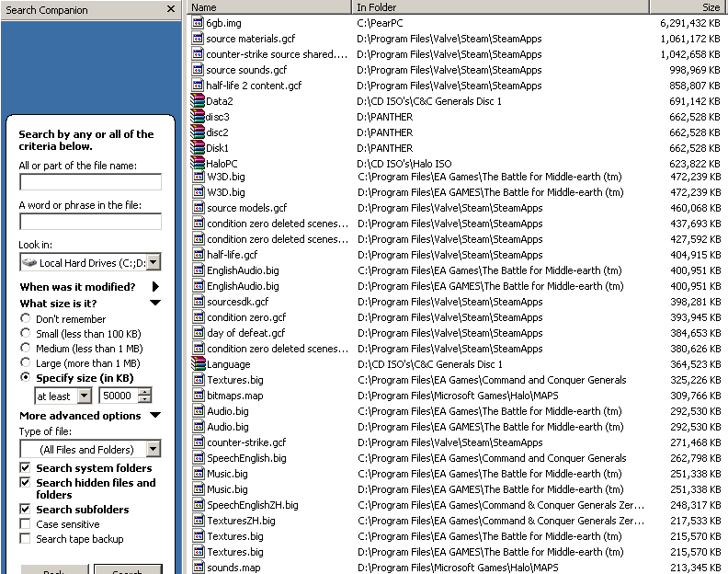This screenshot has width=728, height=574.
Task: Click the Search button
Action: click(x=128, y=569)
